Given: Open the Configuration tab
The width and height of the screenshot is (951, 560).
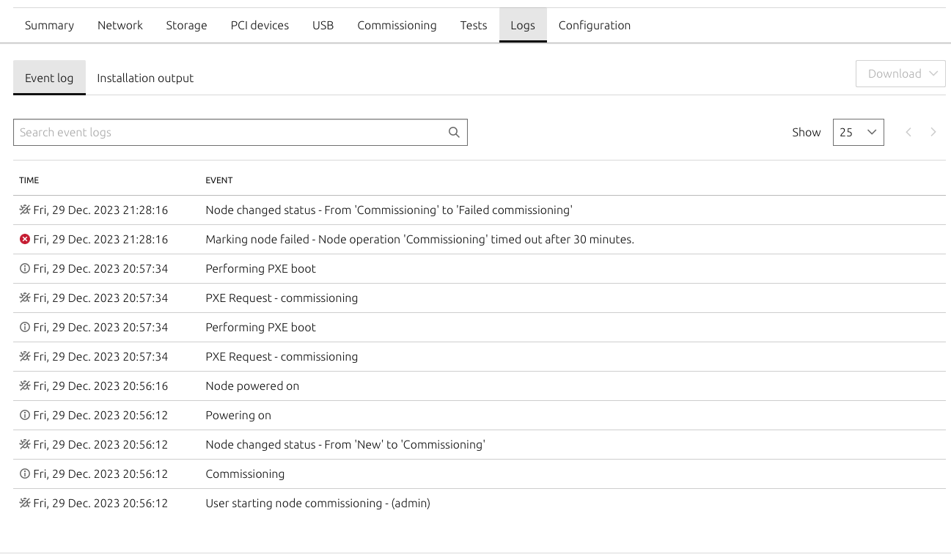Looking at the screenshot, I should coord(594,25).
